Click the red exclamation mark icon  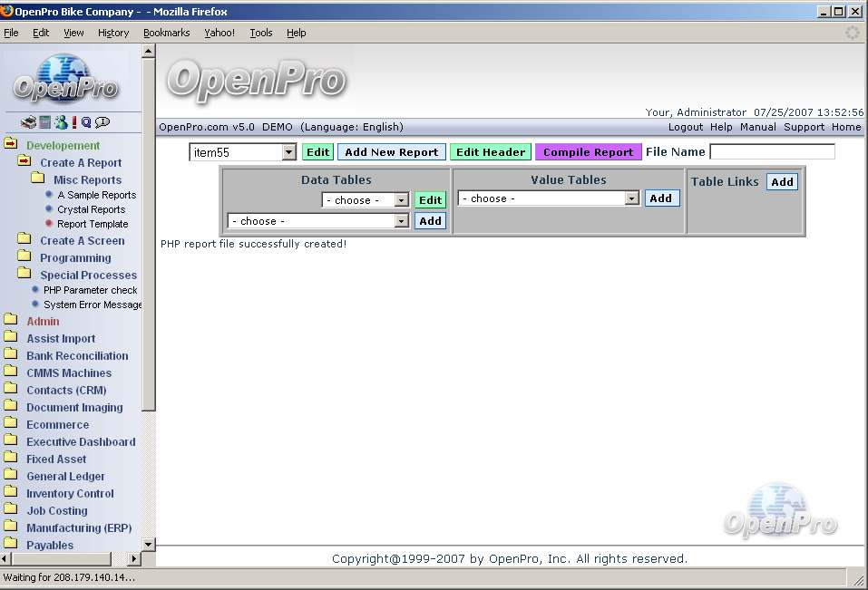(x=74, y=122)
